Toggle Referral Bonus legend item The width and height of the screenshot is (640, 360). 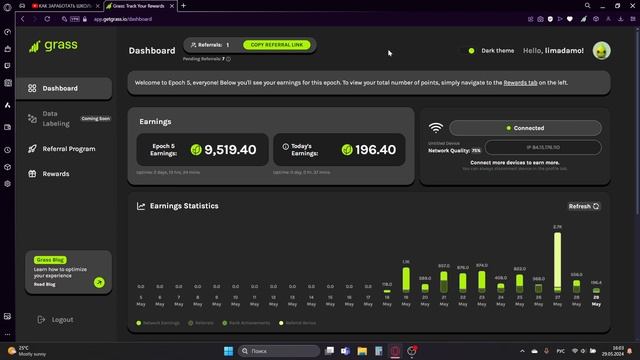tap(298, 323)
